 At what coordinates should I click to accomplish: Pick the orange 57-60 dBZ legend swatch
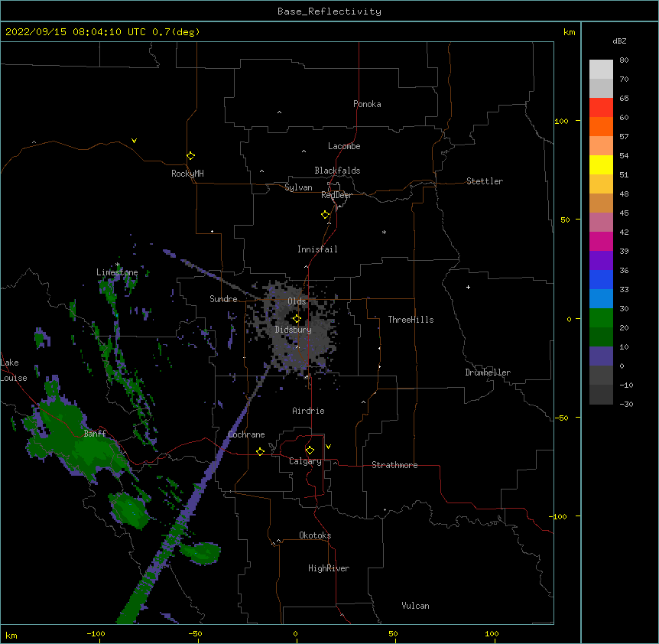click(x=601, y=127)
